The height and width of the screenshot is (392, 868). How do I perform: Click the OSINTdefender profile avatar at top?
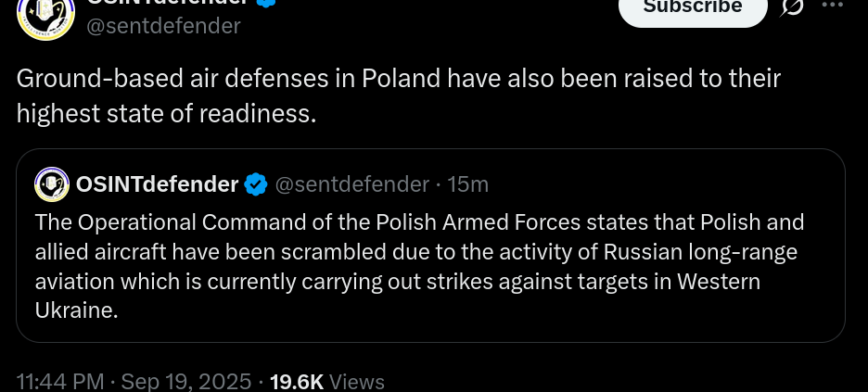(x=46, y=15)
